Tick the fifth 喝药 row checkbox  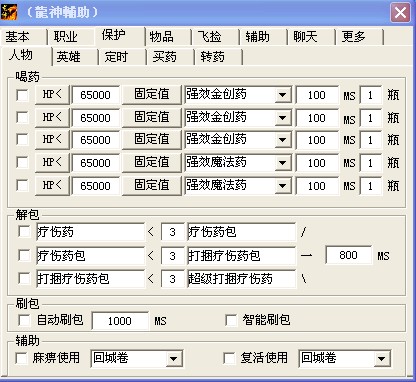(23, 185)
